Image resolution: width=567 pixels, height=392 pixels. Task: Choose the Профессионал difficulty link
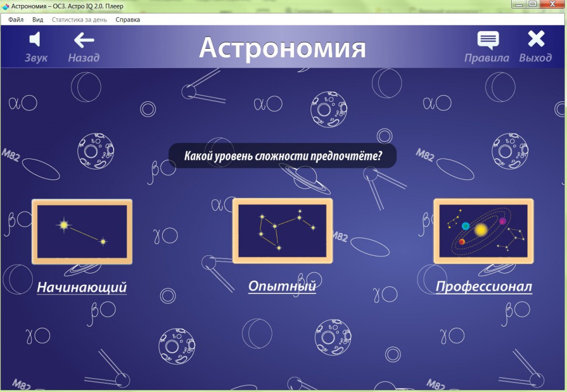click(484, 286)
